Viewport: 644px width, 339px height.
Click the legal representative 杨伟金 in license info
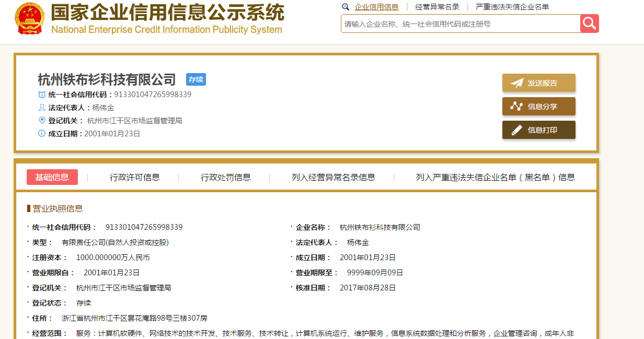tap(358, 242)
